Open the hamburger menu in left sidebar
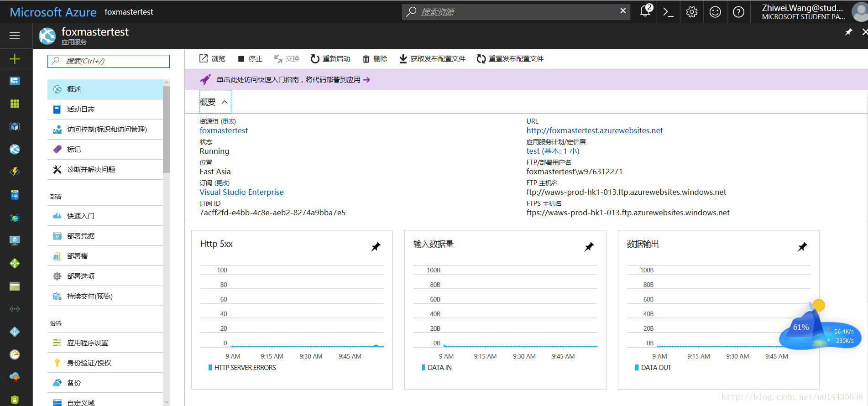The image size is (868, 406). (15, 36)
